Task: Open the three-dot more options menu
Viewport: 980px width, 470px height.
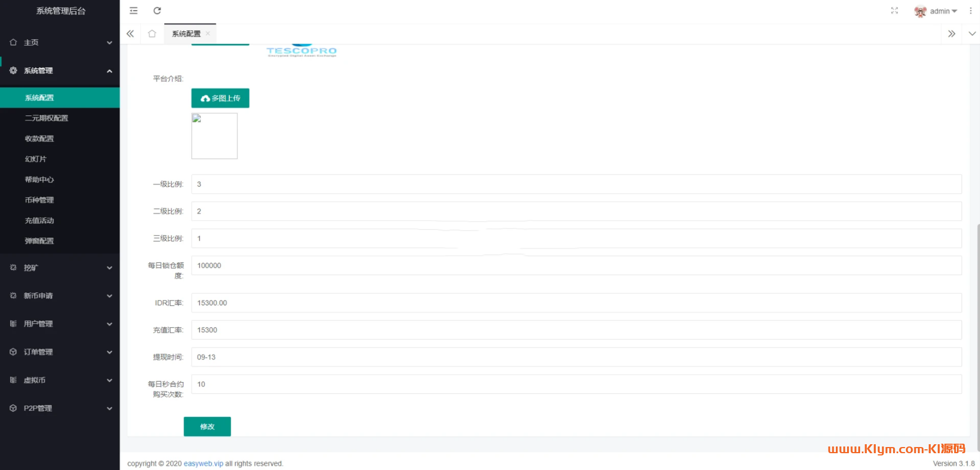Action: [x=970, y=11]
